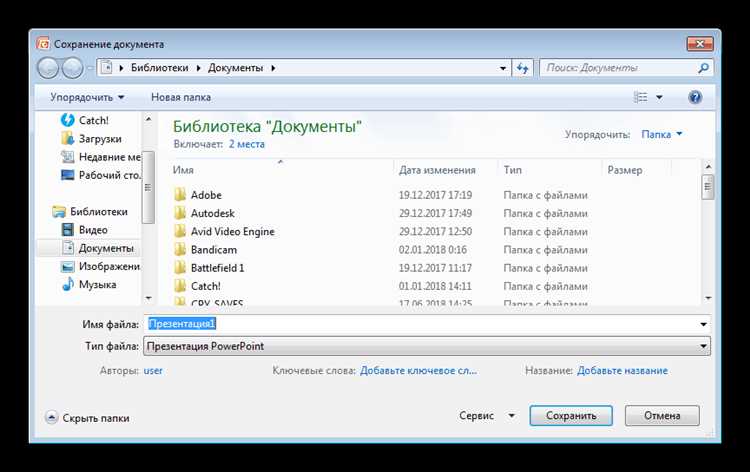Click the sidebar scrollbar thumb

pyautogui.click(x=148, y=187)
